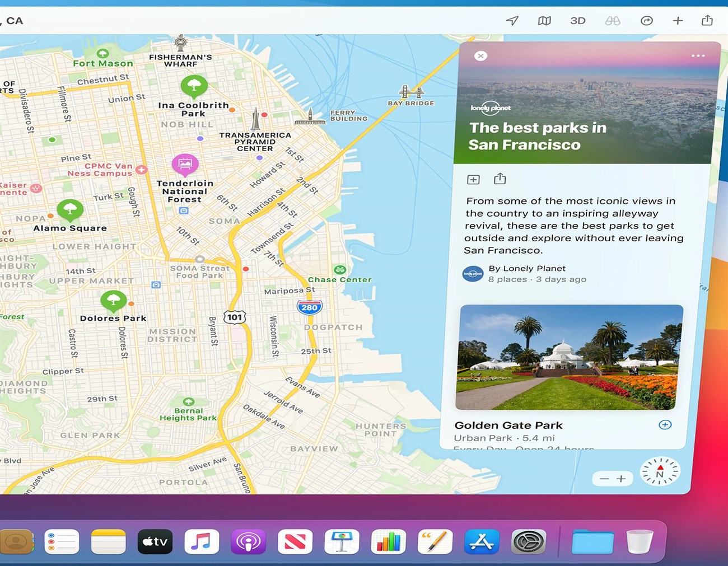Select the Bernal Heights Park marker

tap(189, 401)
